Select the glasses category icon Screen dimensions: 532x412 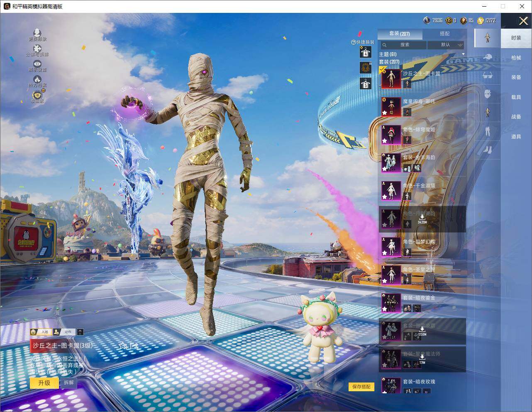coord(488,76)
